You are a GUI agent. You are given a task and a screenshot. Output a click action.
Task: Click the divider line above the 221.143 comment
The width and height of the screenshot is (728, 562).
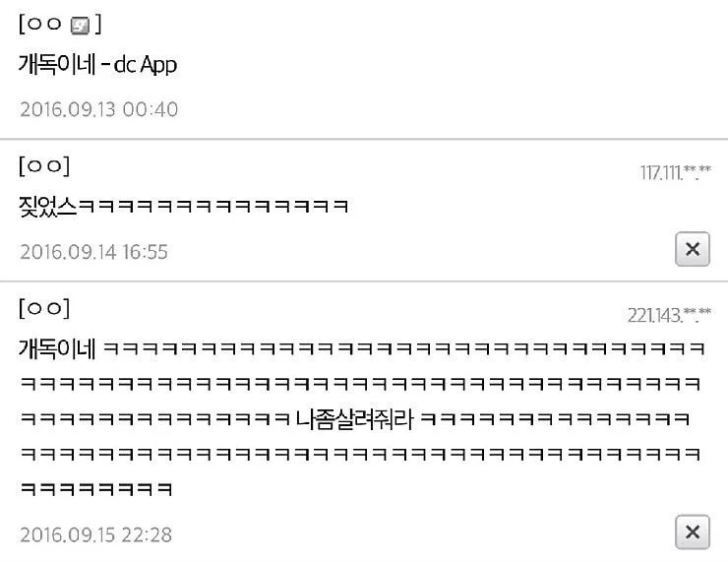point(364,281)
